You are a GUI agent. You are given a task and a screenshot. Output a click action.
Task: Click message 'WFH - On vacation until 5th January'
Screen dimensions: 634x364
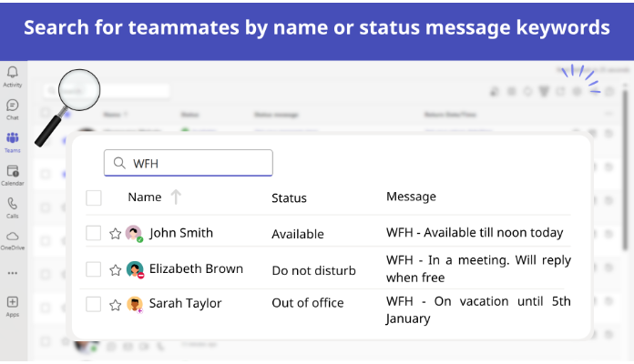tap(478, 310)
